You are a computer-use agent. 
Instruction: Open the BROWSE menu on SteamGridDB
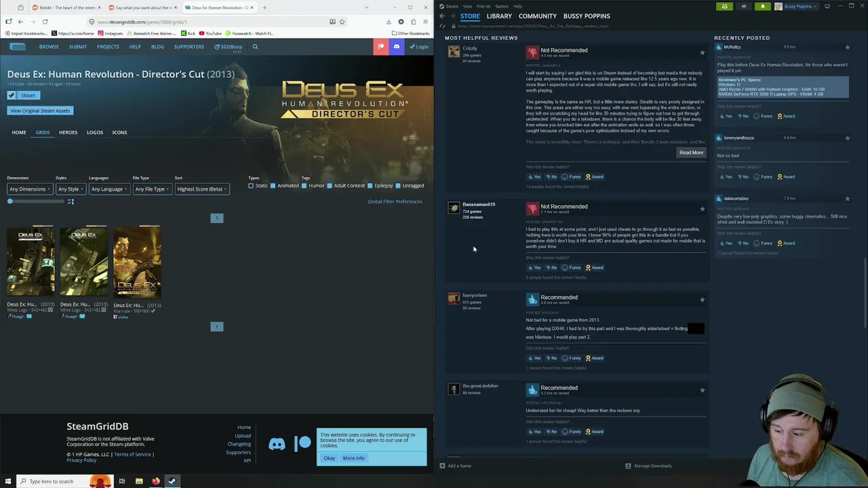coord(49,47)
